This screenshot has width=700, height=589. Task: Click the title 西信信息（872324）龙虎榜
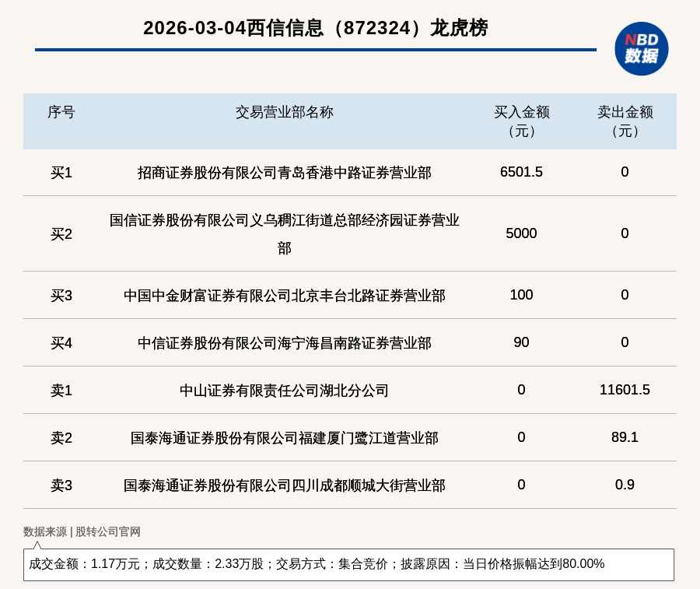click(315, 28)
